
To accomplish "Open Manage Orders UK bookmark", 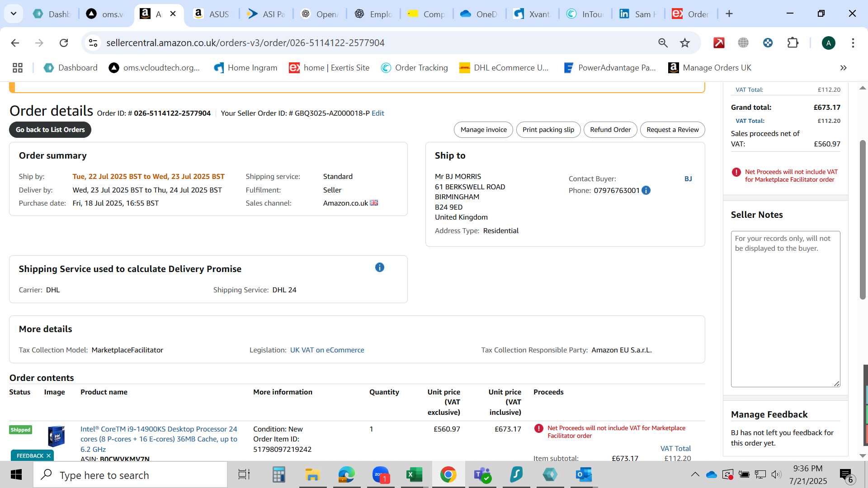I will coord(710,68).
